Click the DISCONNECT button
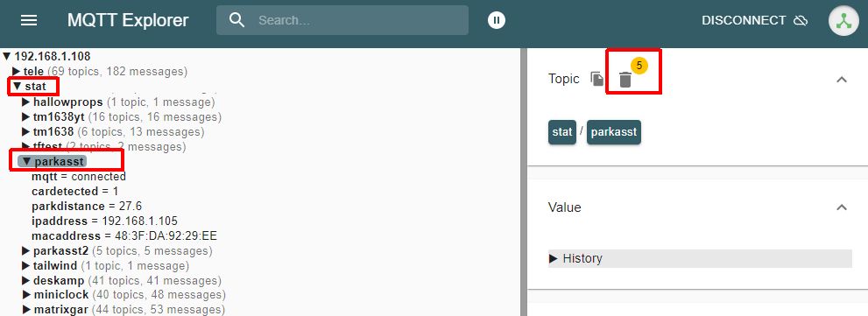The height and width of the screenshot is (316, 868). click(755, 20)
